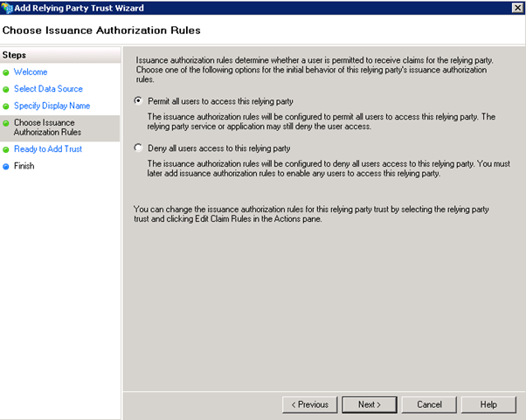The height and width of the screenshot is (420, 526).
Task: Click green icon beside Specify Display Name
Action: click(6, 107)
